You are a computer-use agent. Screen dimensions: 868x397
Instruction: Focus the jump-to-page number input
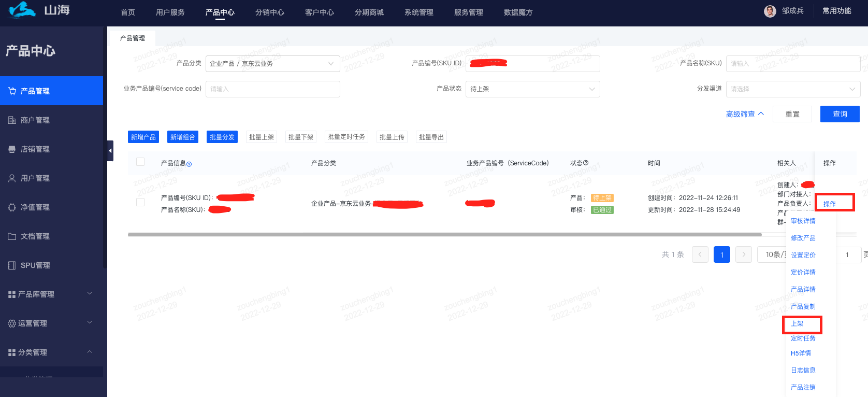tap(847, 254)
